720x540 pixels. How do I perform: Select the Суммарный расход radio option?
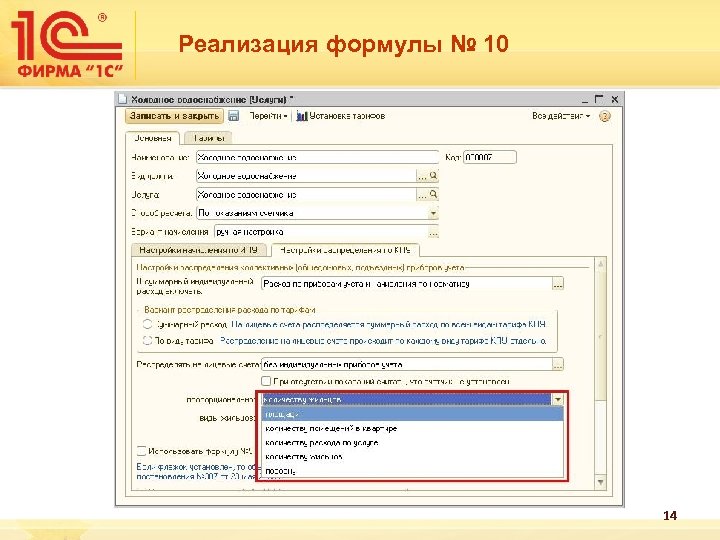(147, 324)
